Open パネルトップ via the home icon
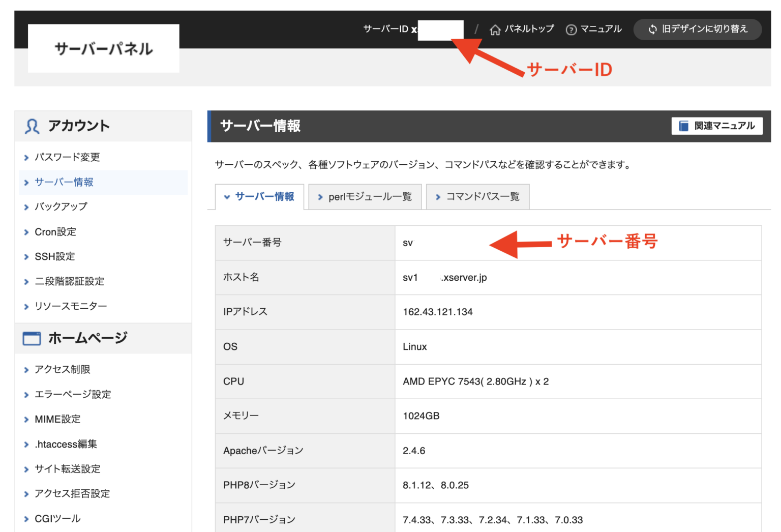Image resolution: width=781 pixels, height=532 pixels. [496, 29]
